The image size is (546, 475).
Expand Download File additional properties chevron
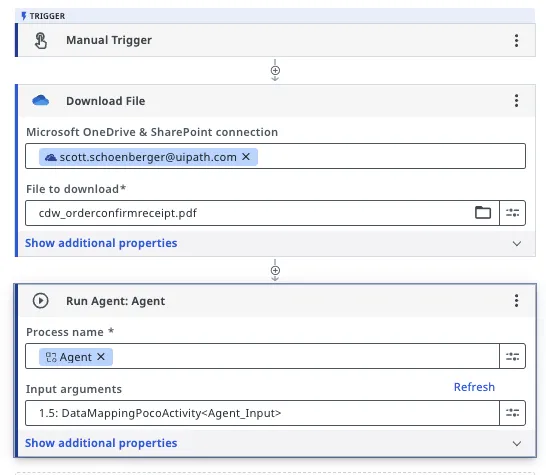pyautogui.click(x=517, y=243)
